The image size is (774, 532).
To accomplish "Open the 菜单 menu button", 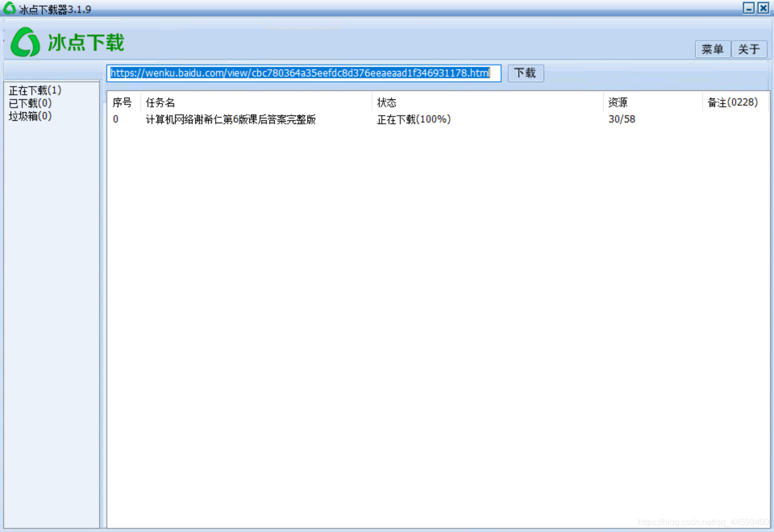I will [713, 49].
